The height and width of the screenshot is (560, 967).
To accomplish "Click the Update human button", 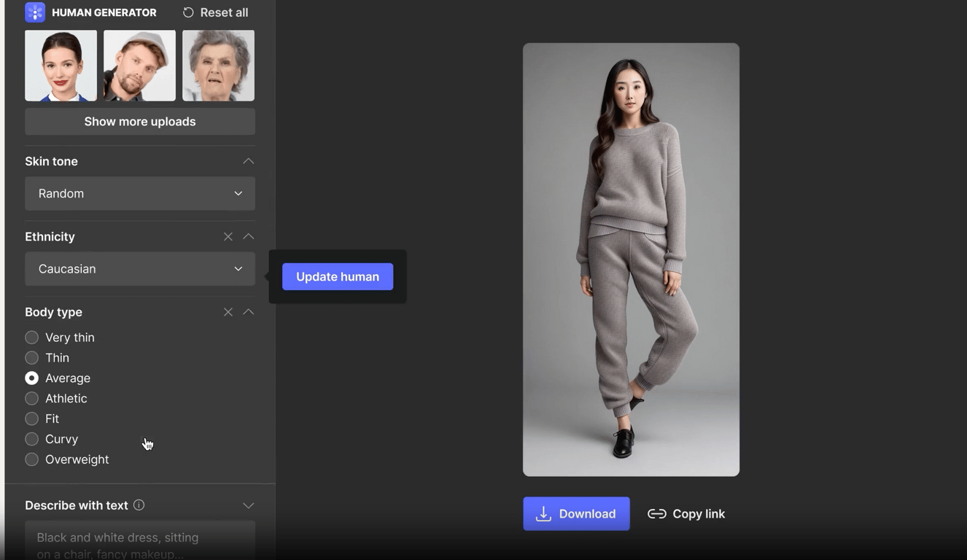I will [x=337, y=276].
